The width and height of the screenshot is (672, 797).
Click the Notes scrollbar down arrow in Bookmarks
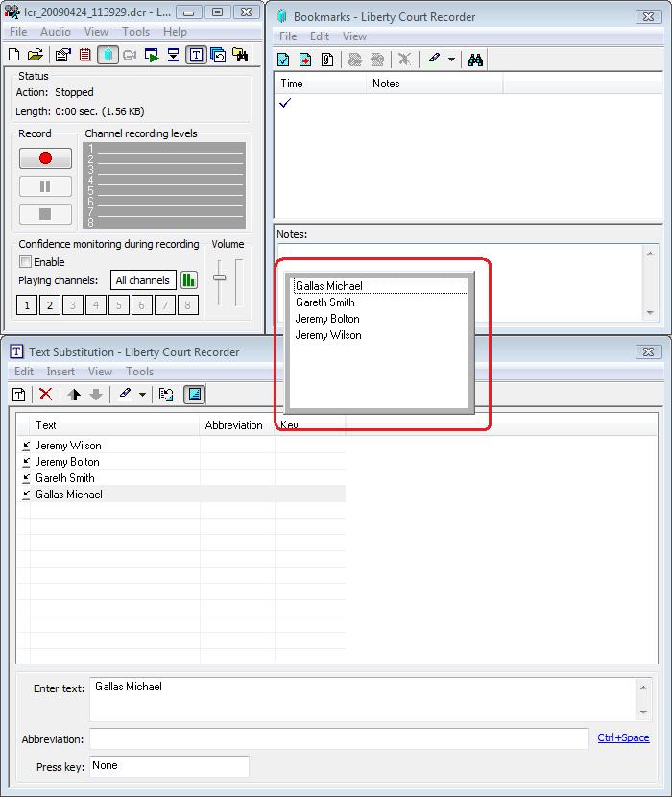(x=650, y=313)
